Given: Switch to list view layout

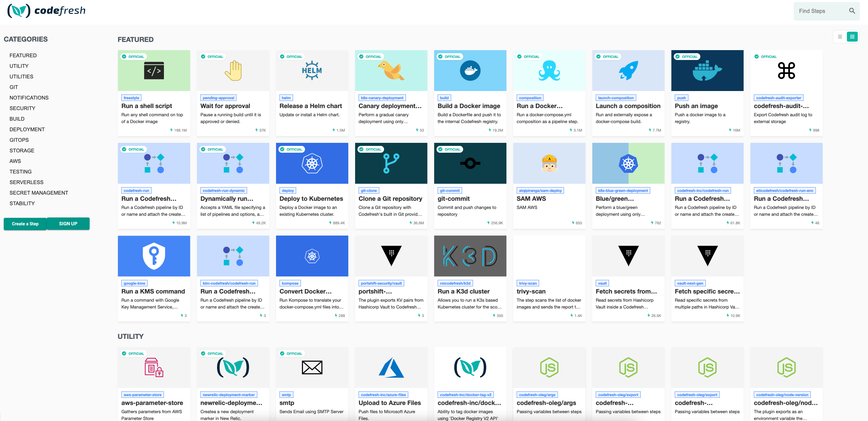Looking at the screenshot, I should pos(840,37).
